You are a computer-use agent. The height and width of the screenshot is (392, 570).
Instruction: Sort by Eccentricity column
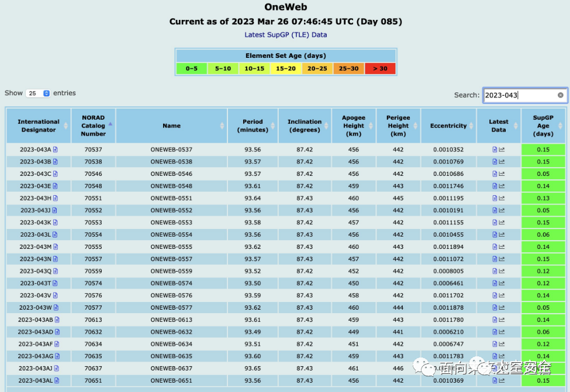(x=448, y=126)
